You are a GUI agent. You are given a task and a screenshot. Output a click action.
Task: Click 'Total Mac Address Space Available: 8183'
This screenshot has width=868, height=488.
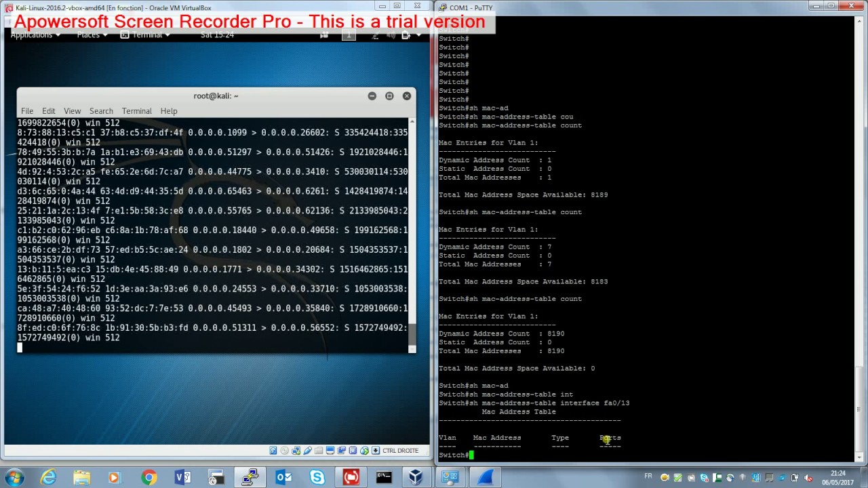coord(523,281)
